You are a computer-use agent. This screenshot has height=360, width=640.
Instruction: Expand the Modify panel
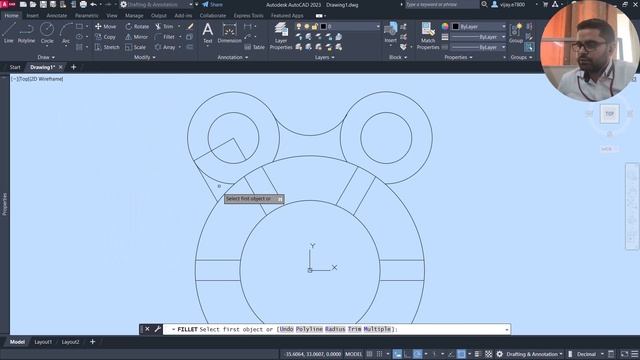click(144, 58)
